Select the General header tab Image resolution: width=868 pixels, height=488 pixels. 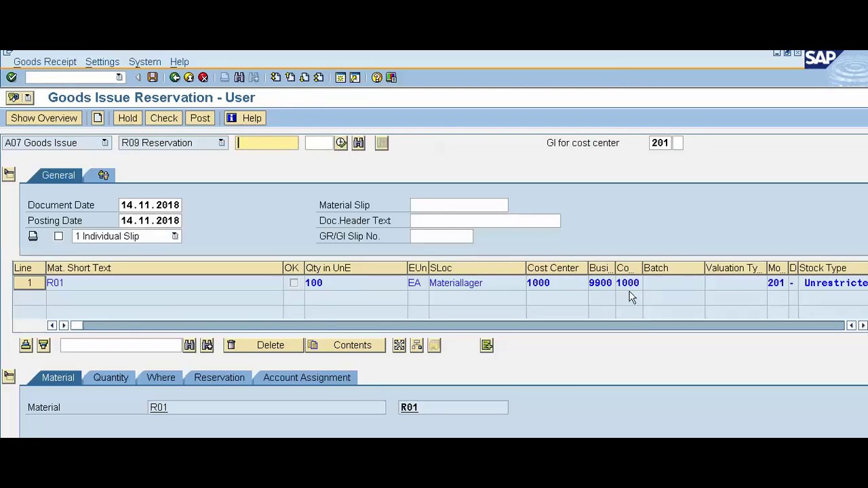(x=58, y=175)
